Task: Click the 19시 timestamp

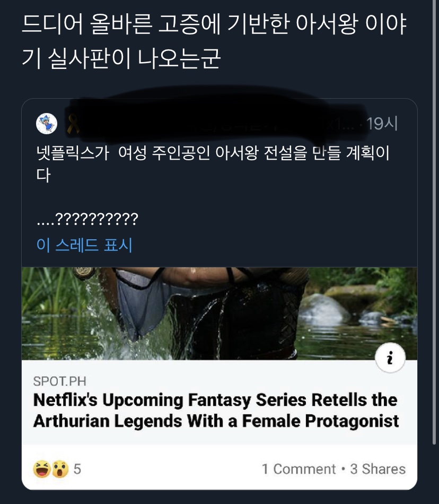Action: [x=382, y=124]
